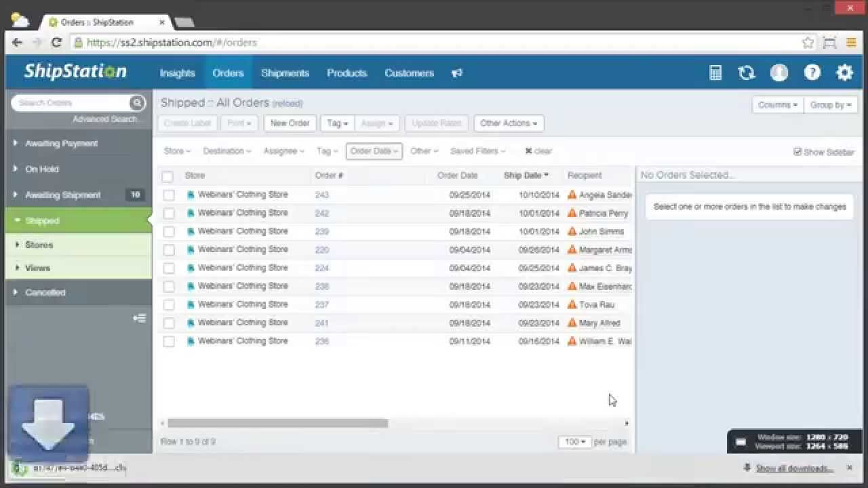Open the Store filter dropdown

pyautogui.click(x=177, y=151)
